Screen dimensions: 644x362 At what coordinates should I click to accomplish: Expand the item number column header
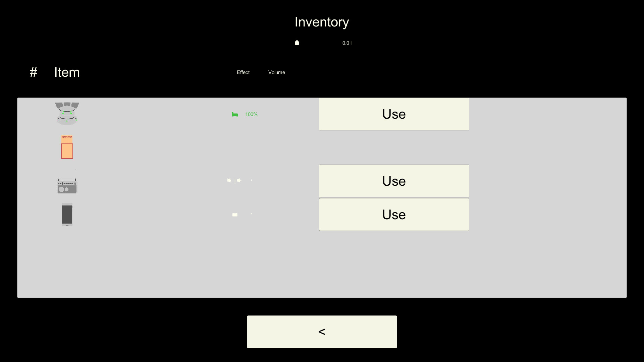tap(33, 72)
